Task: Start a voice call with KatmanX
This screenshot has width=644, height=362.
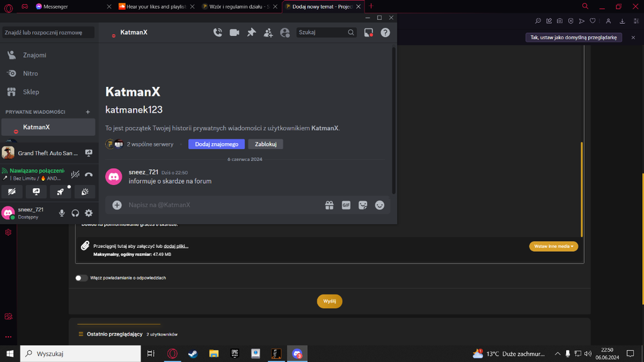Action: [218, 32]
